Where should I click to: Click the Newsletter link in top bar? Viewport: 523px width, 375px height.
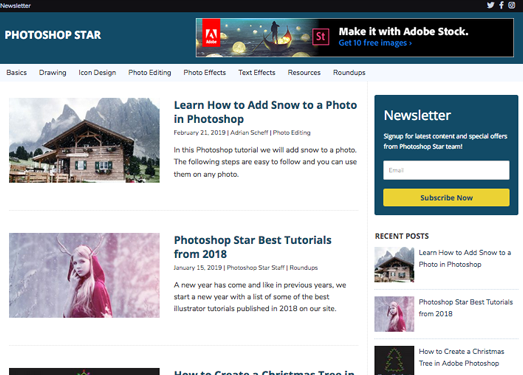tap(15, 6)
